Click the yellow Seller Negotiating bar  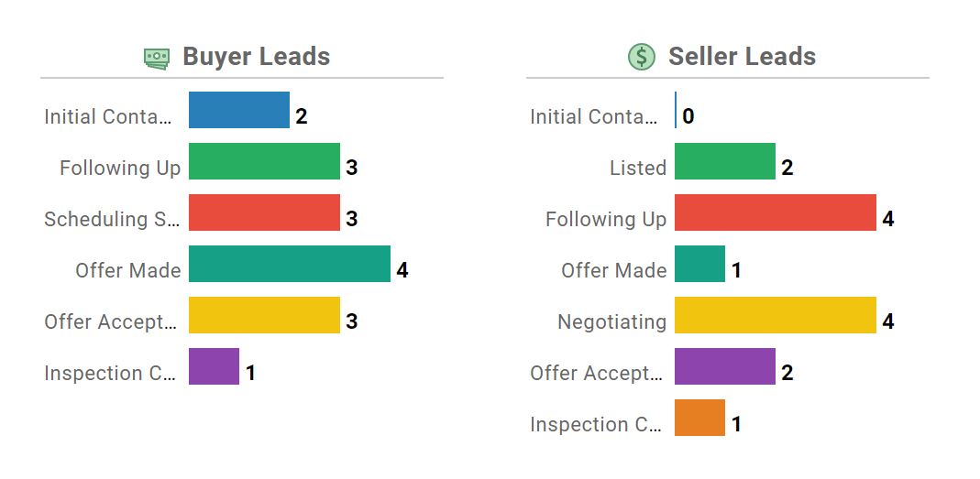click(x=775, y=315)
